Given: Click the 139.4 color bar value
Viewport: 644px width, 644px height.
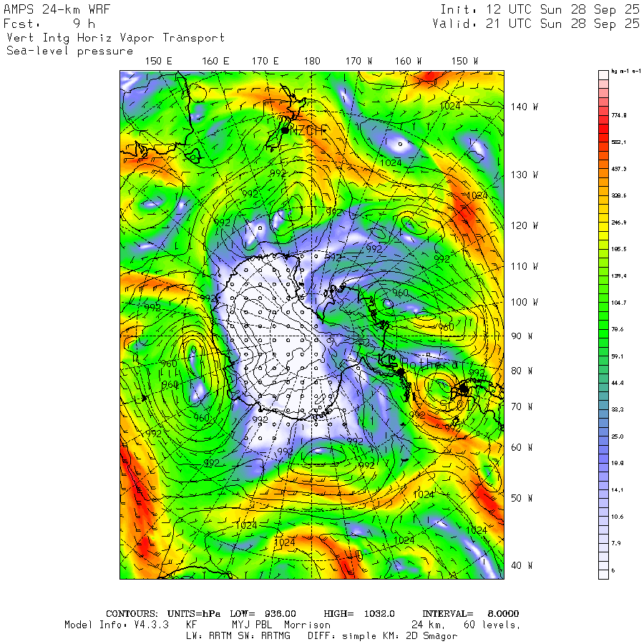Looking at the screenshot, I should [x=619, y=276].
